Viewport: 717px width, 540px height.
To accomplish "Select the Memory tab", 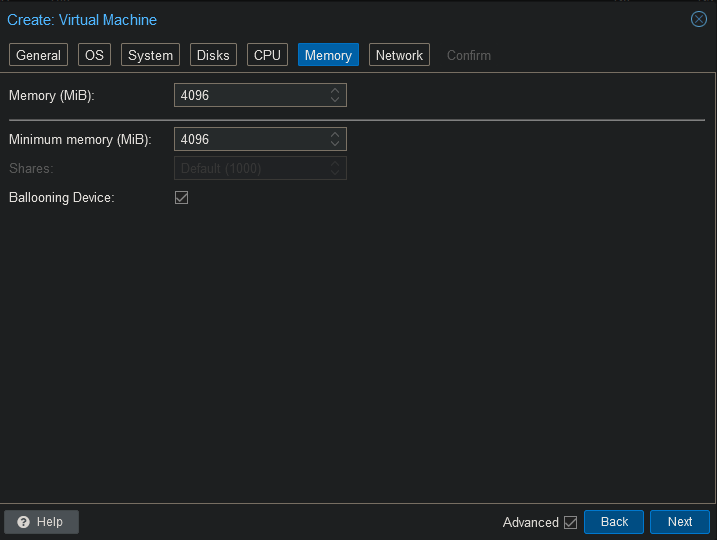I will pyautogui.click(x=328, y=55).
